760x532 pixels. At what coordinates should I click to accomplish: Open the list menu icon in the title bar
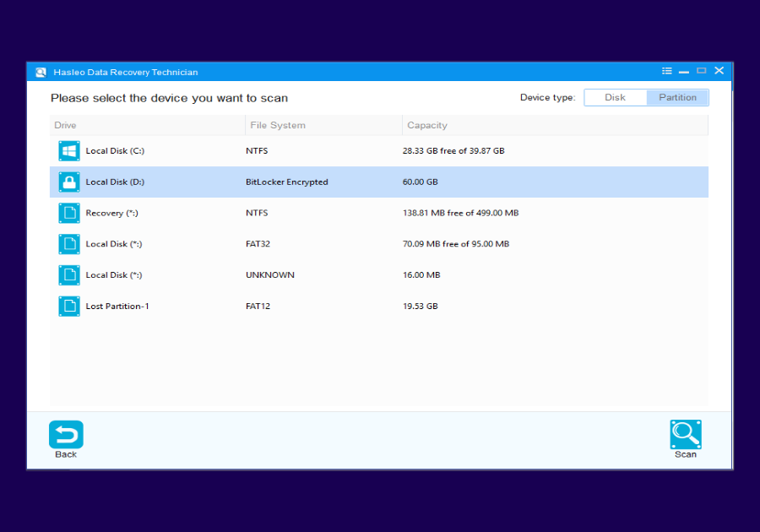pos(666,71)
